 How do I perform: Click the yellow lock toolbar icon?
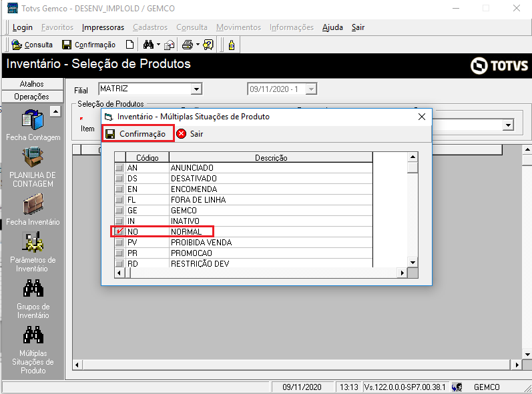(232, 45)
